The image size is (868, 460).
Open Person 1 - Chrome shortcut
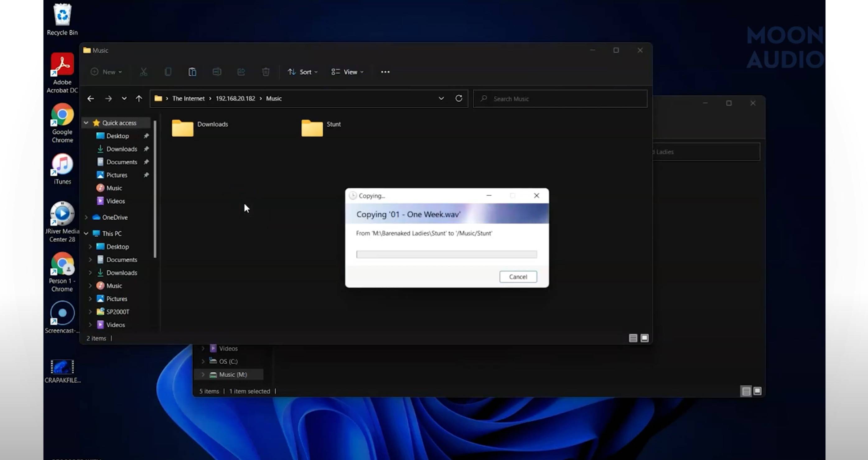(62, 272)
